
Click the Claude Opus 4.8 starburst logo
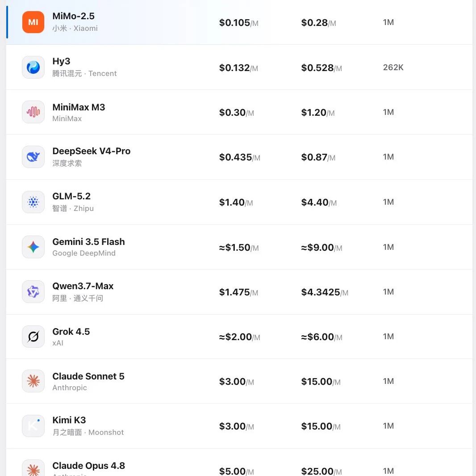point(33,468)
